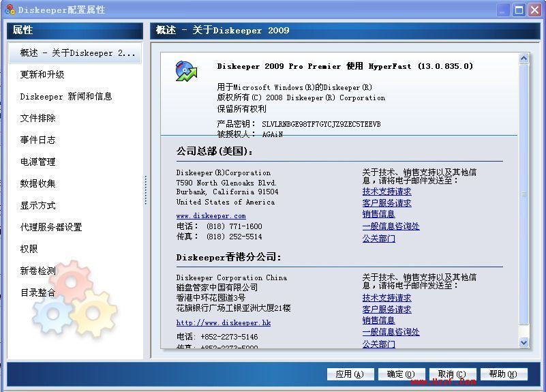Click the Diskeeper Corporation China line
Viewport: 546px width, 392px height.
point(232,278)
